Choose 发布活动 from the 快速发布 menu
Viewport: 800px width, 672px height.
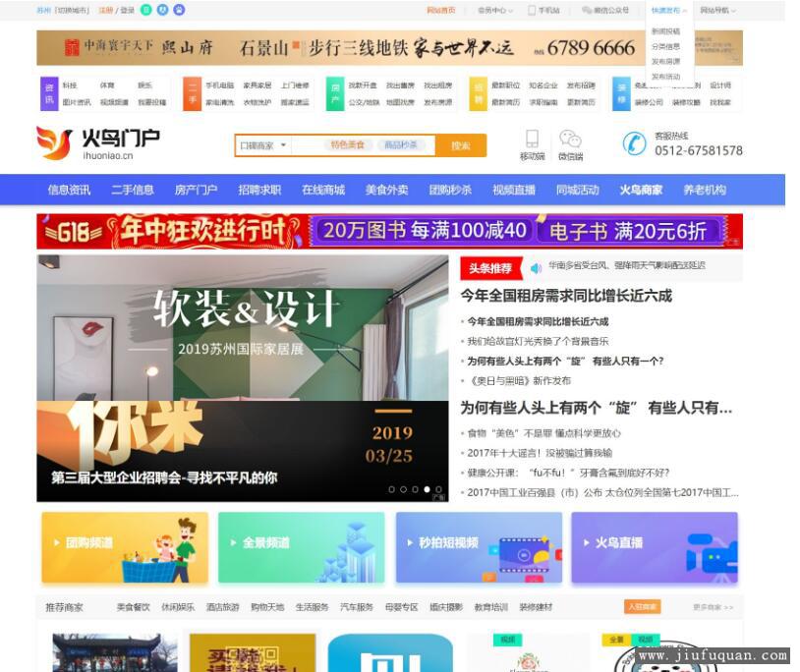665,77
